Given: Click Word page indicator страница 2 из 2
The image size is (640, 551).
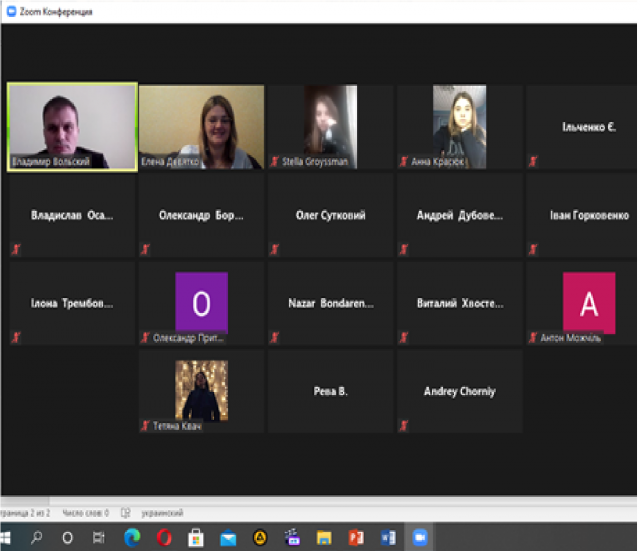Looking at the screenshot, I should (25, 513).
